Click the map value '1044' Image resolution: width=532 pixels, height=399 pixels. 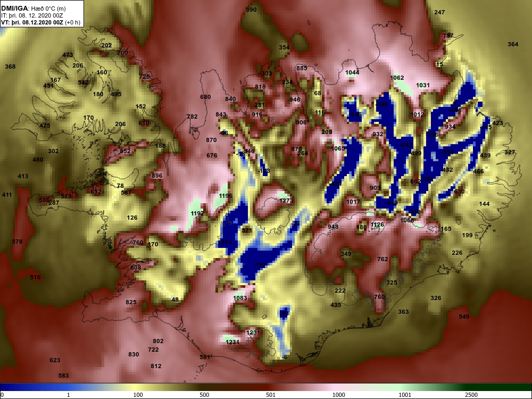[352, 72]
